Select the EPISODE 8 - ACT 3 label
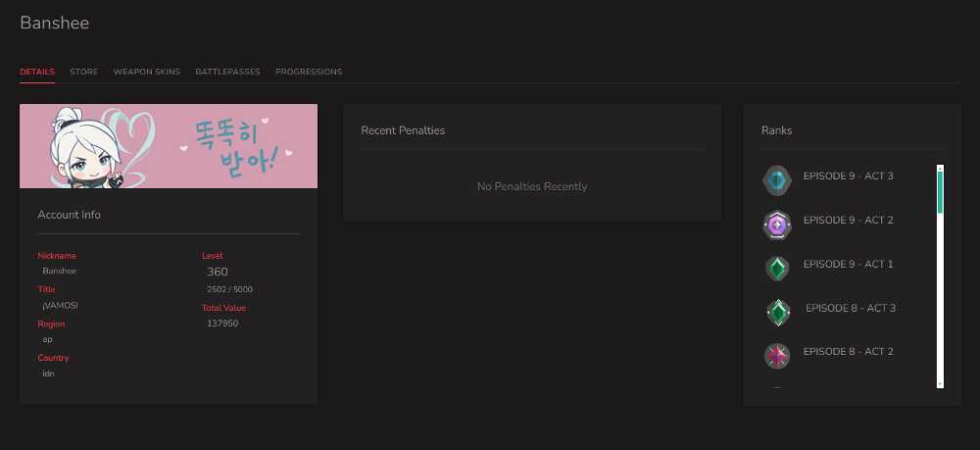The image size is (980, 450). [x=851, y=308]
